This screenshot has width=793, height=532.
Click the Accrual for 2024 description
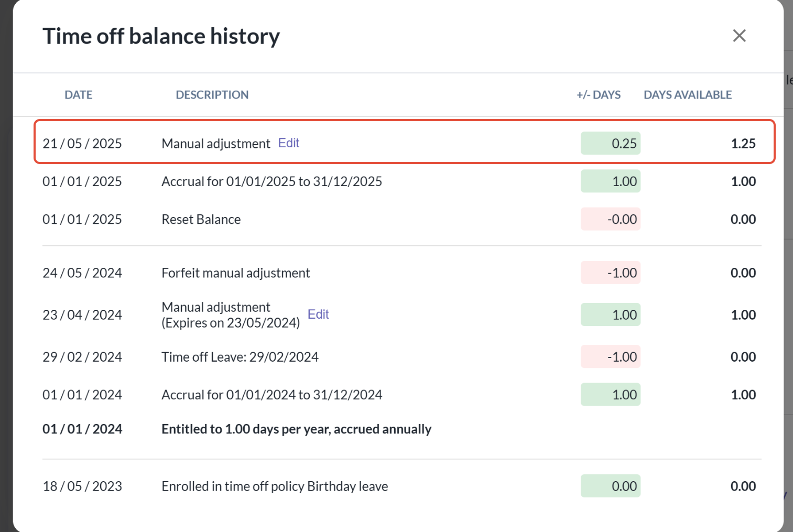coord(272,395)
